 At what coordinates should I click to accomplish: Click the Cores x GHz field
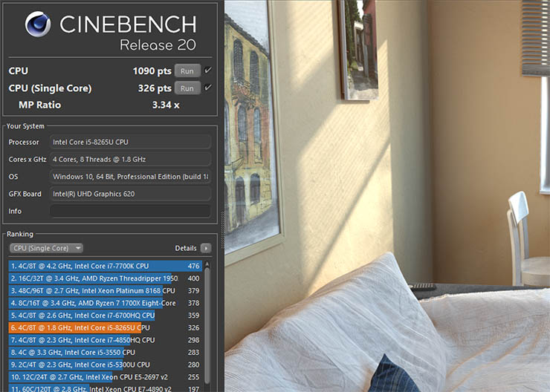click(x=130, y=160)
